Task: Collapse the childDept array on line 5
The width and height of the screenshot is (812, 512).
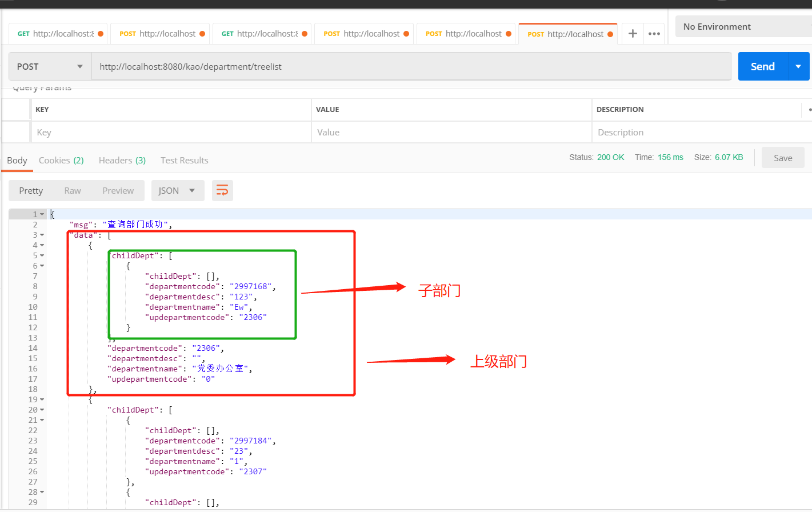Action: tap(41, 255)
